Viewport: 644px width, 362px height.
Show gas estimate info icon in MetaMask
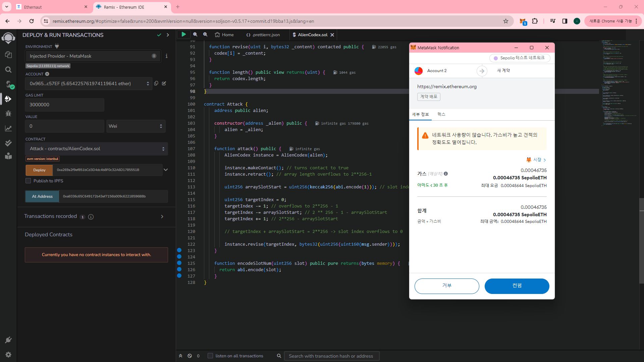(x=446, y=174)
